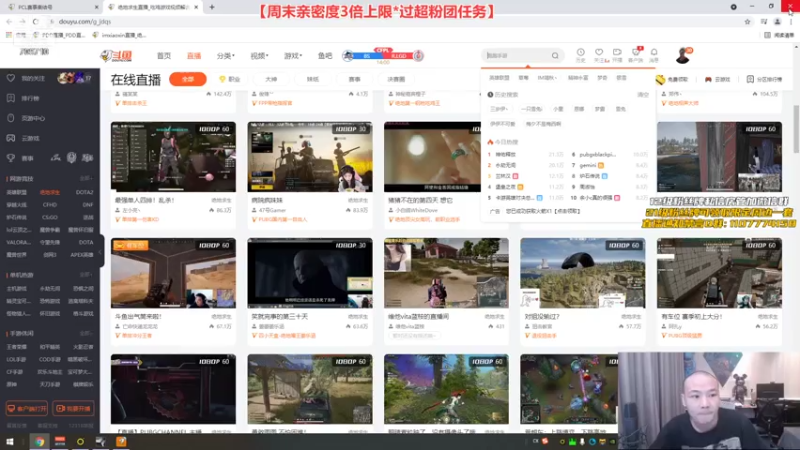Click the 客户端打开 button in sidebar
The width and height of the screenshot is (800, 450).
[27, 408]
